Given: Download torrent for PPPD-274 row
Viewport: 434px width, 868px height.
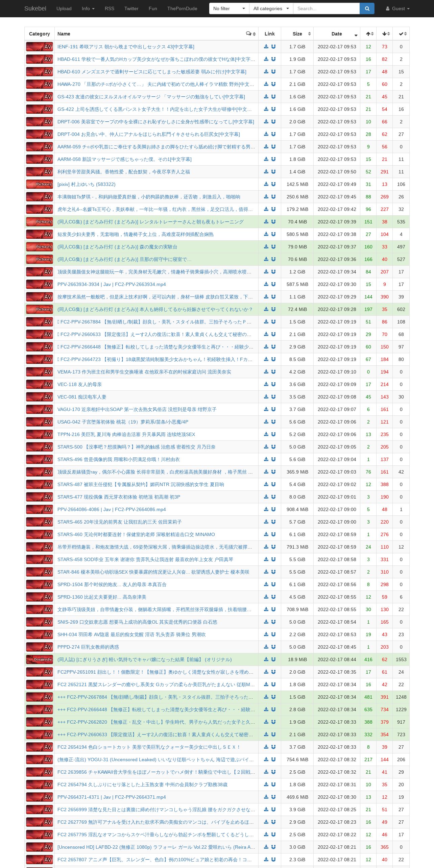Looking at the screenshot, I should point(266,647).
